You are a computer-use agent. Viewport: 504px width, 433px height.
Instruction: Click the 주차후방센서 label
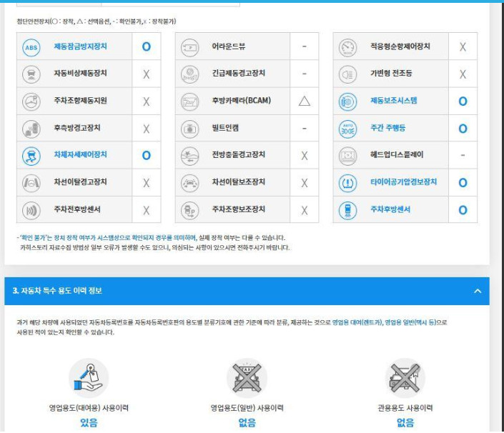[x=390, y=209]
